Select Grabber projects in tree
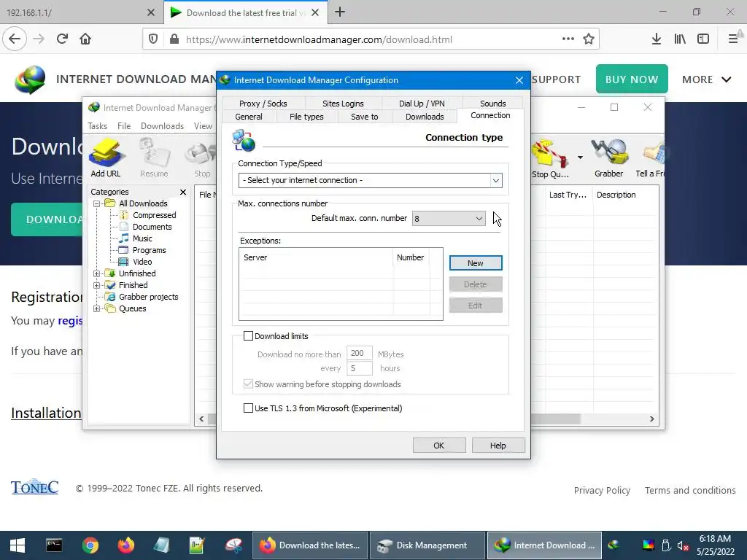 pos(148,297)
